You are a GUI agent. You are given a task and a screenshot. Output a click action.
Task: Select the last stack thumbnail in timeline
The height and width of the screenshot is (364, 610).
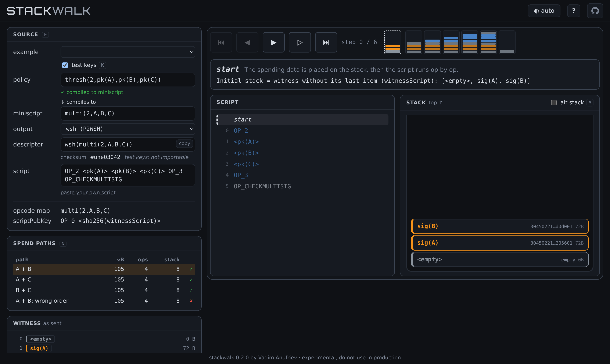tap(507, 42)
